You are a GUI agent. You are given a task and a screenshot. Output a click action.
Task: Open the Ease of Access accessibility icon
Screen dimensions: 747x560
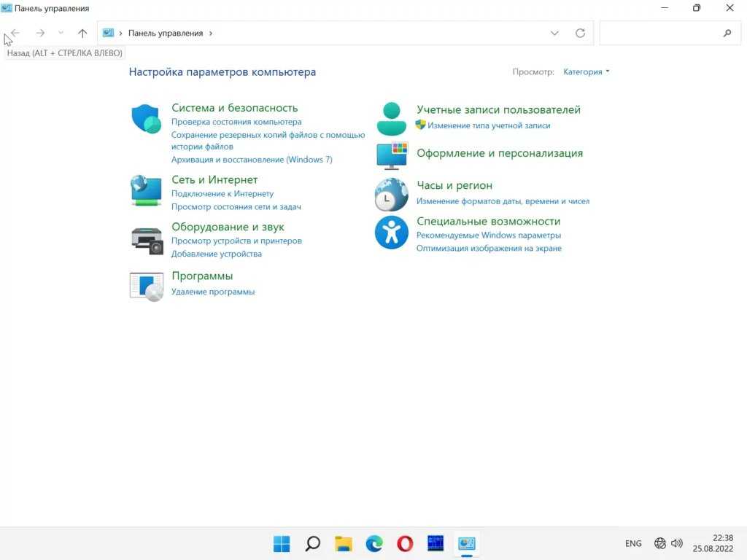392,233
